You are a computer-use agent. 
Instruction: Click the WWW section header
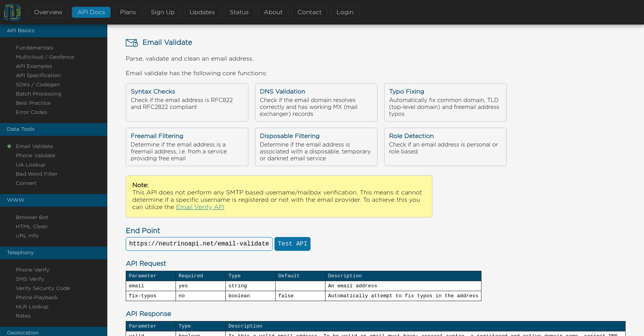pos(54,200)
